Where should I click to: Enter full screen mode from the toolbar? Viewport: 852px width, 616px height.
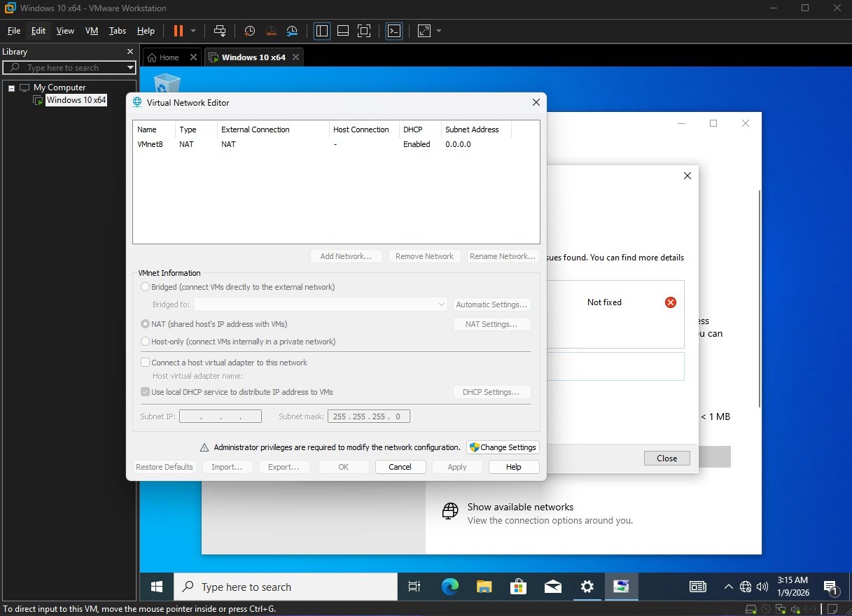[363, 31]
